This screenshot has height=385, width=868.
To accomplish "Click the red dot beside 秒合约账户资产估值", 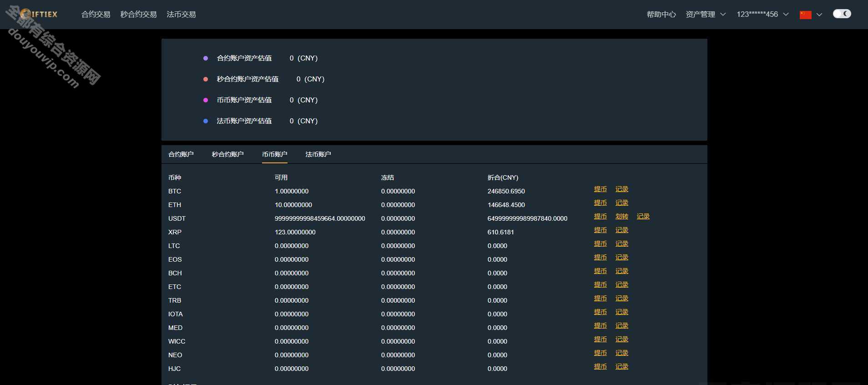I will (206, 79).
